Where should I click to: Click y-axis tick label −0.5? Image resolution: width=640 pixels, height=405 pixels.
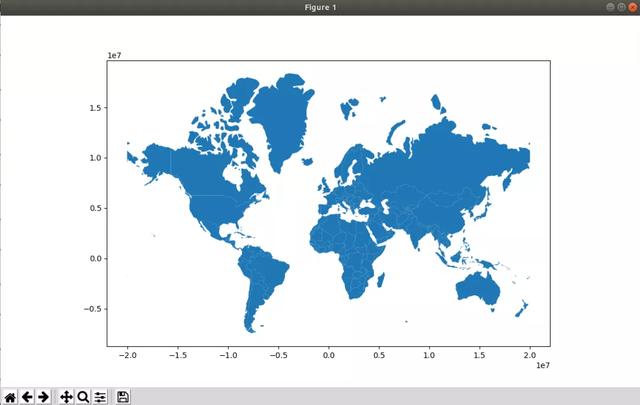click(x=92, y=309)
